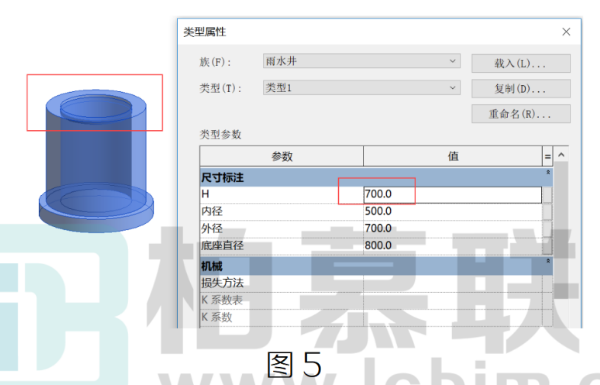Viewport: 600px width, 385px height.
Task: Open the 族(F) dropdown showing 雨水井
Action: [x=362, y=61]
